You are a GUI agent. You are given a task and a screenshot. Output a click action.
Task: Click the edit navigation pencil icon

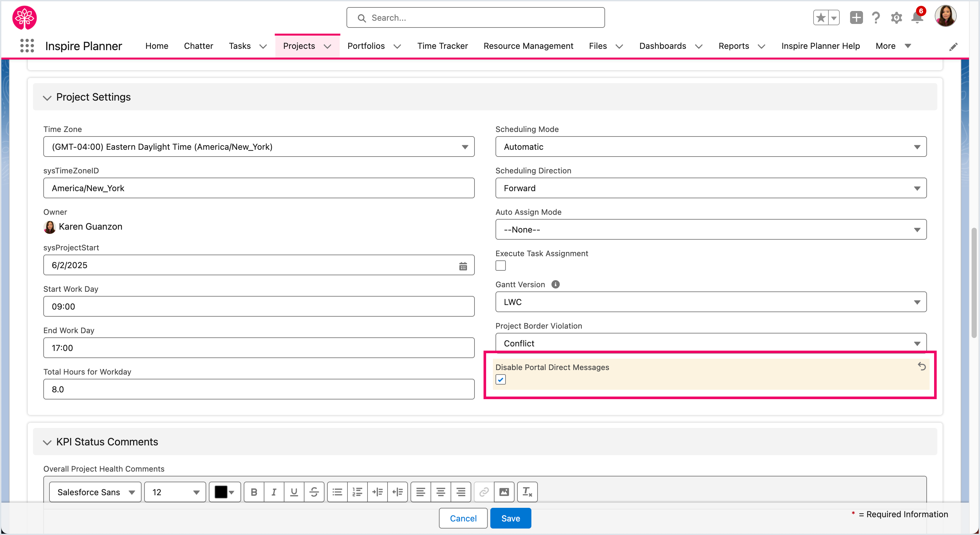tap(953, 47)
